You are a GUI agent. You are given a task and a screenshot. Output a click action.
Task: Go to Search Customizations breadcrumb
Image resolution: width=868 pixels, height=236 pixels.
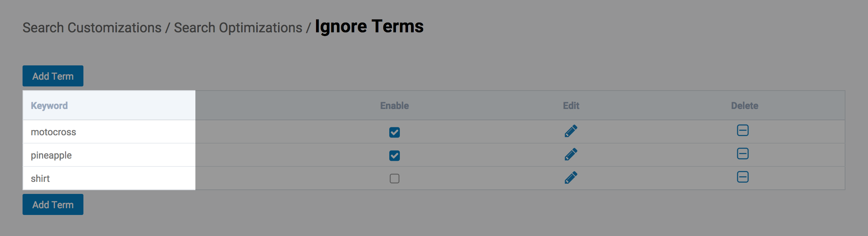tap(92, 28)
